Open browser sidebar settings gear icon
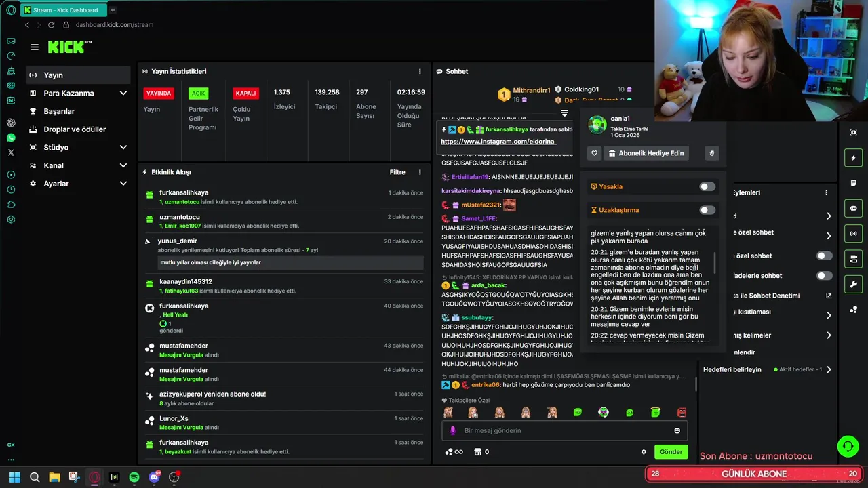 click(x=11, y=220)
